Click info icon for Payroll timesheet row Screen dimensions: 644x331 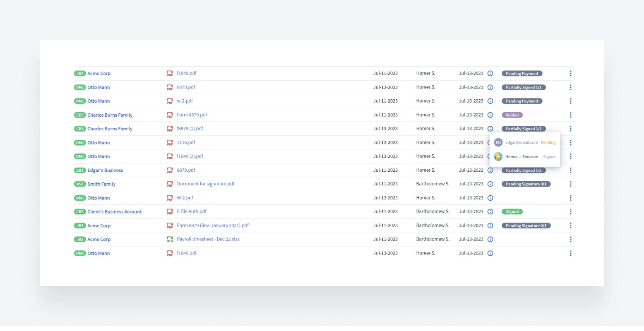490,240
